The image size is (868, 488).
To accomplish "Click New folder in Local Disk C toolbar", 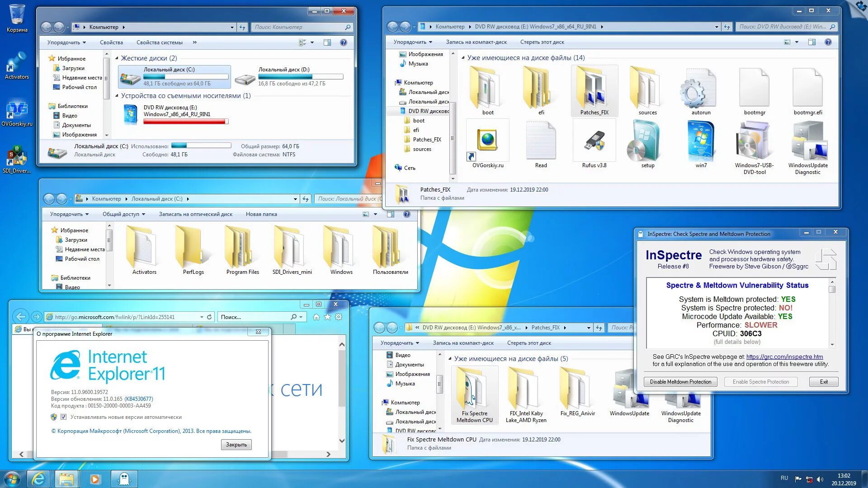I will (261, 214).
